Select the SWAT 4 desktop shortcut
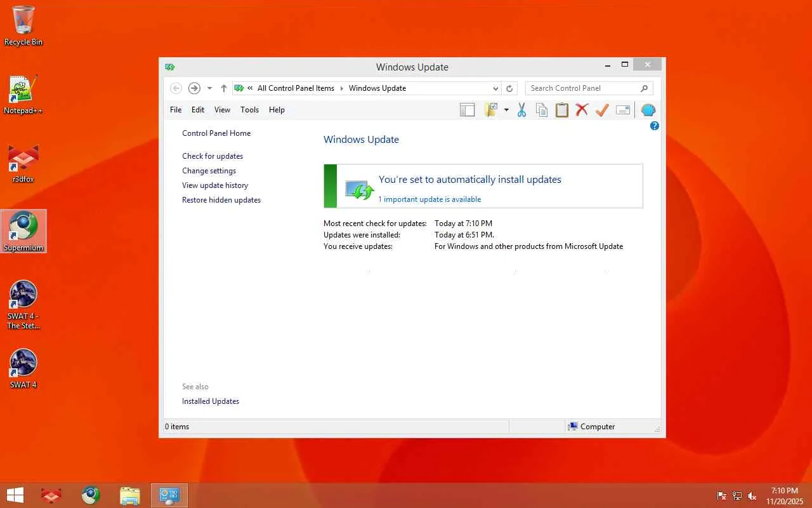Image resolution: width=812 pixels, height=508 pixels. [x=23, y=368]
